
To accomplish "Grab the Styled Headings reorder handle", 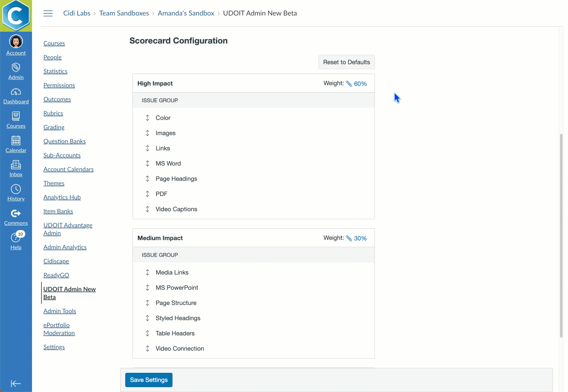I will (147, 318).
